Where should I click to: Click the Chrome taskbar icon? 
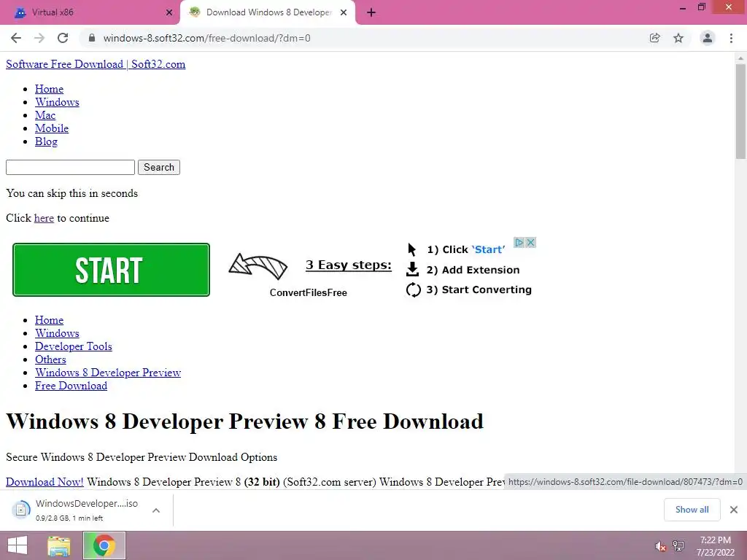tap(104, 545)
